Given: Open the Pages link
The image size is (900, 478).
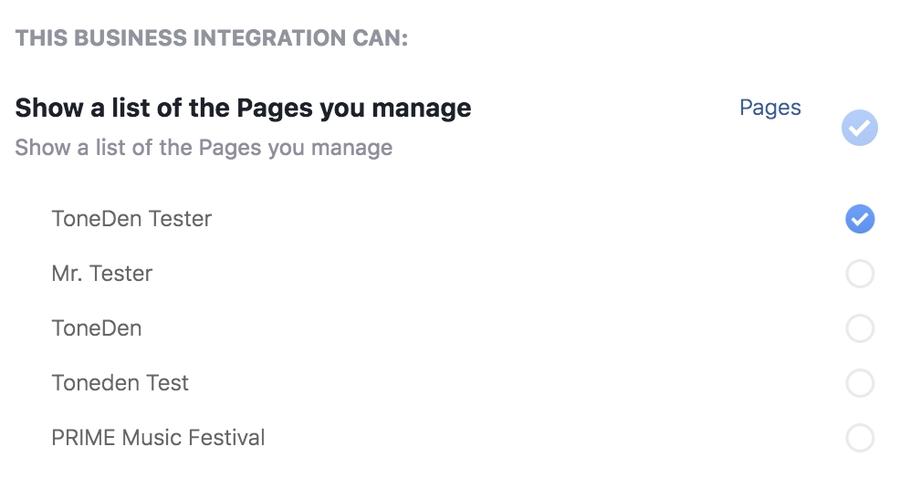Looking at the screenshot, I should point(770,108).
